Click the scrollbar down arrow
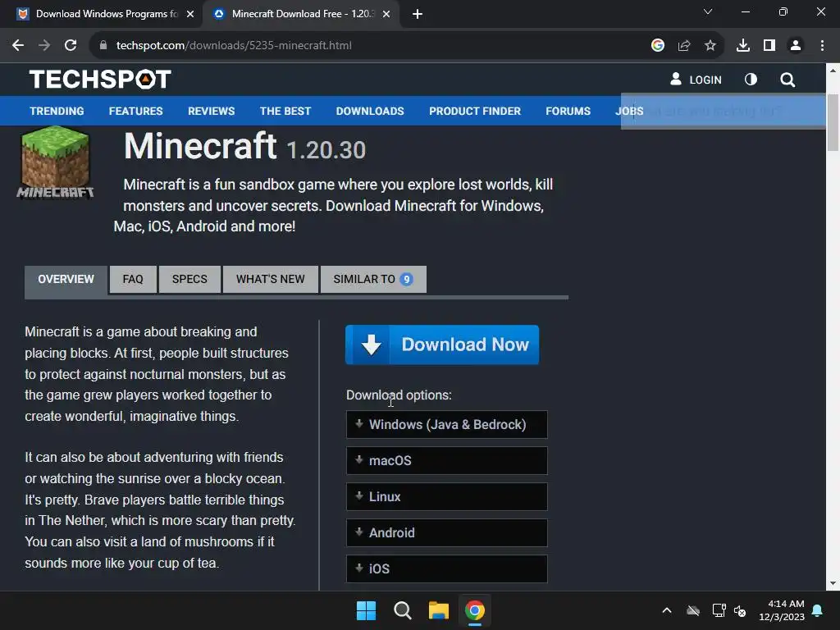This screenshot has height=630, width=840. point(833,583)
